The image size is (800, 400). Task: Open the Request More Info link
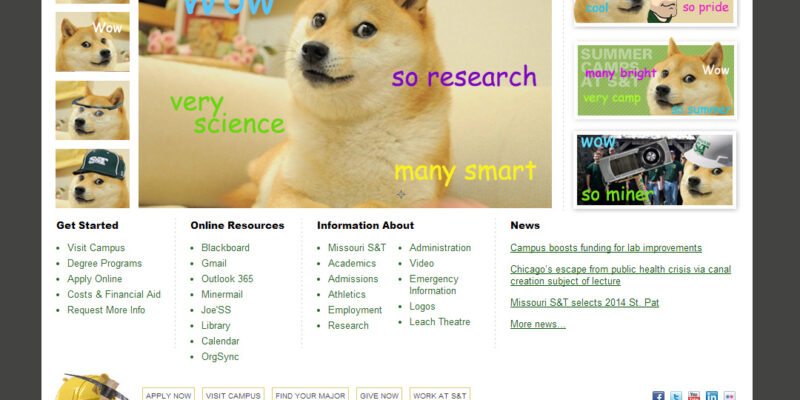106,310
